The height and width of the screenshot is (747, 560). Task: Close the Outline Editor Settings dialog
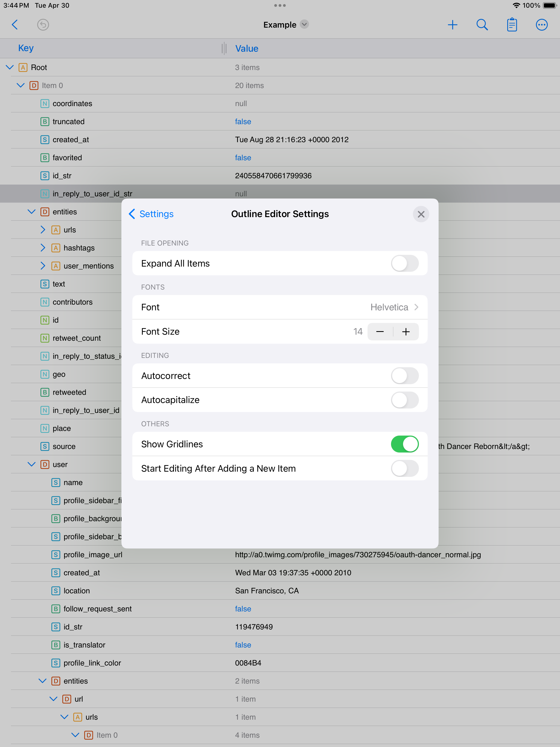(421, 214)
